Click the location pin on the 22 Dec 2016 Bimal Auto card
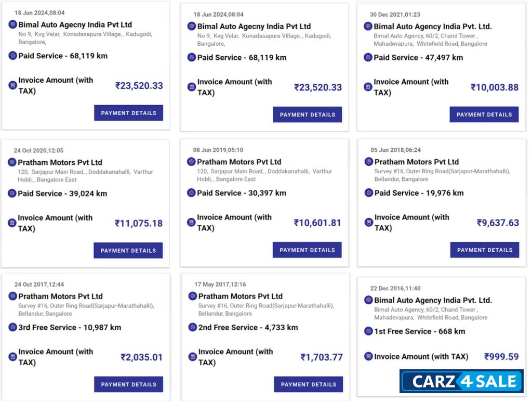532x401 pixels. [x=368, y=300]
